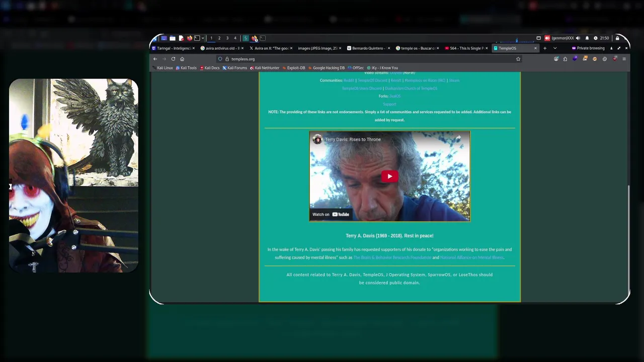Switch to workspace 3 in Kali panel

(227, 38)
